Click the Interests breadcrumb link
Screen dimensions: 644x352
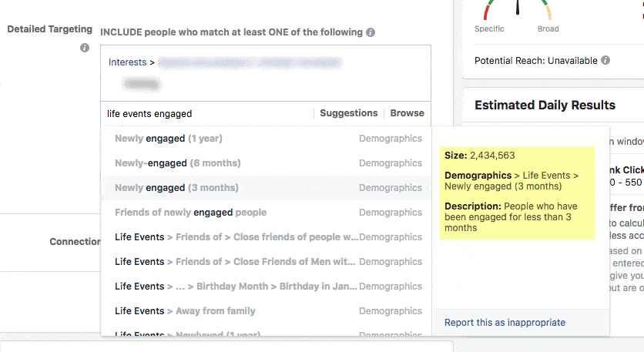click(x=126, y=62)
